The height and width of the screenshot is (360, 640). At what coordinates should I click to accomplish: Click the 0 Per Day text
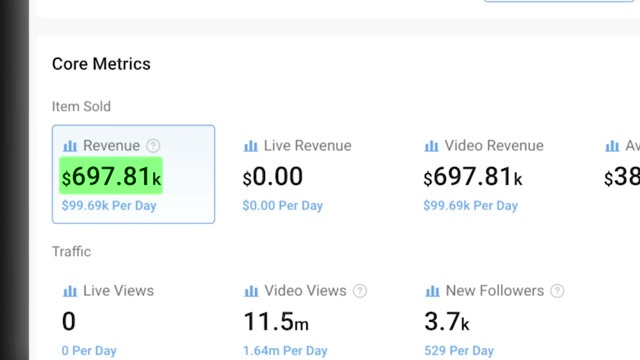pos(89,351)
